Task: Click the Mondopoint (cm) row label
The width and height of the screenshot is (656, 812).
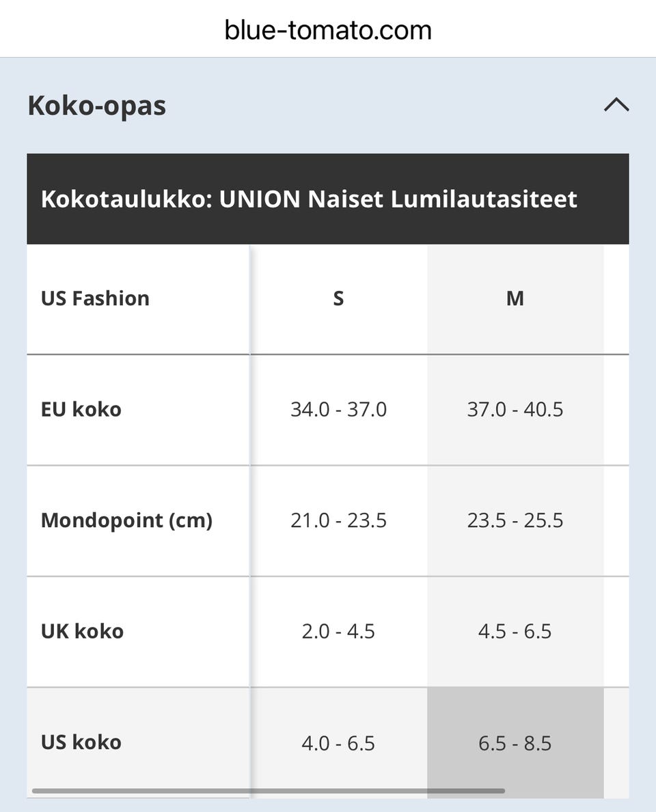Action: 126,520
